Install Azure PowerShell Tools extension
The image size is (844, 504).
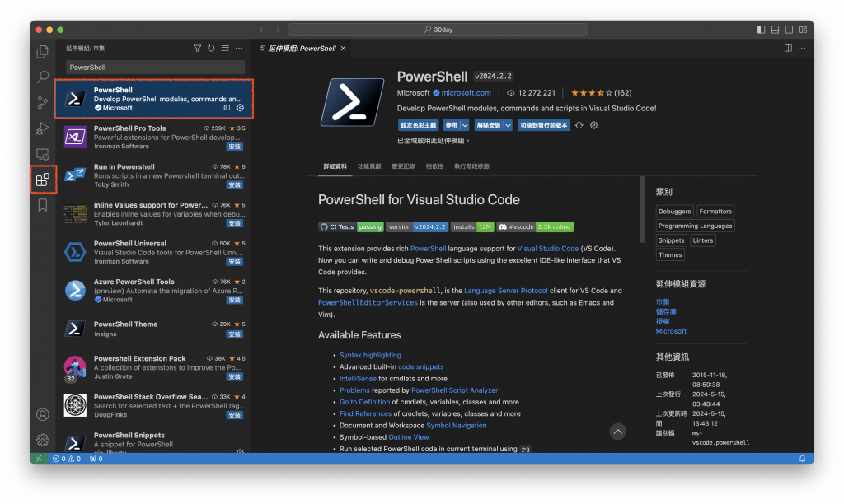pyautogui.click(x=235, y=300)
